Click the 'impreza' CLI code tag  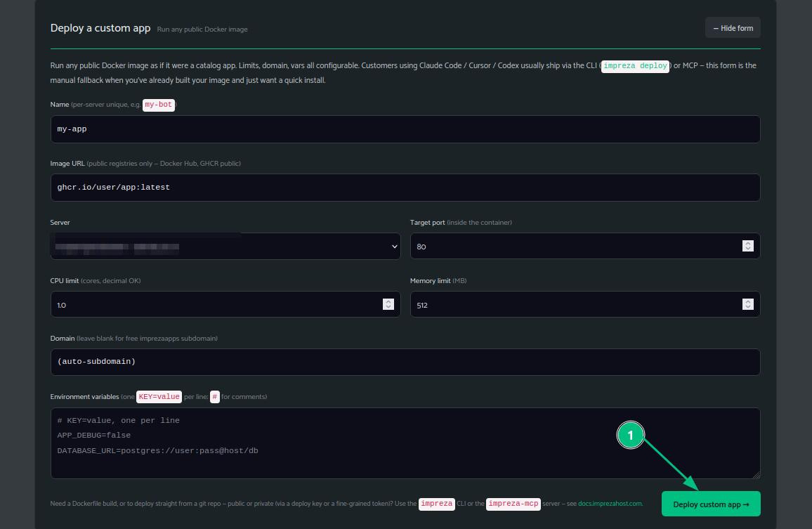tap(436, 504)
